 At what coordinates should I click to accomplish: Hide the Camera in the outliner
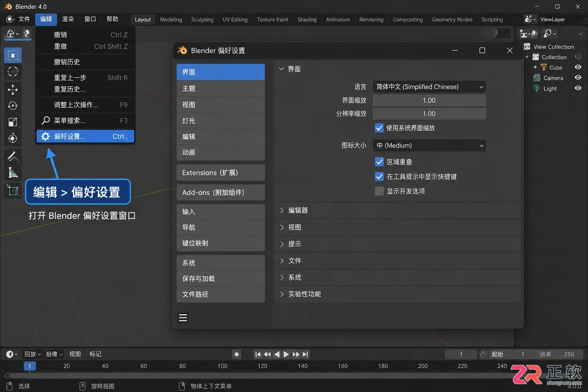tap(578, 77)
